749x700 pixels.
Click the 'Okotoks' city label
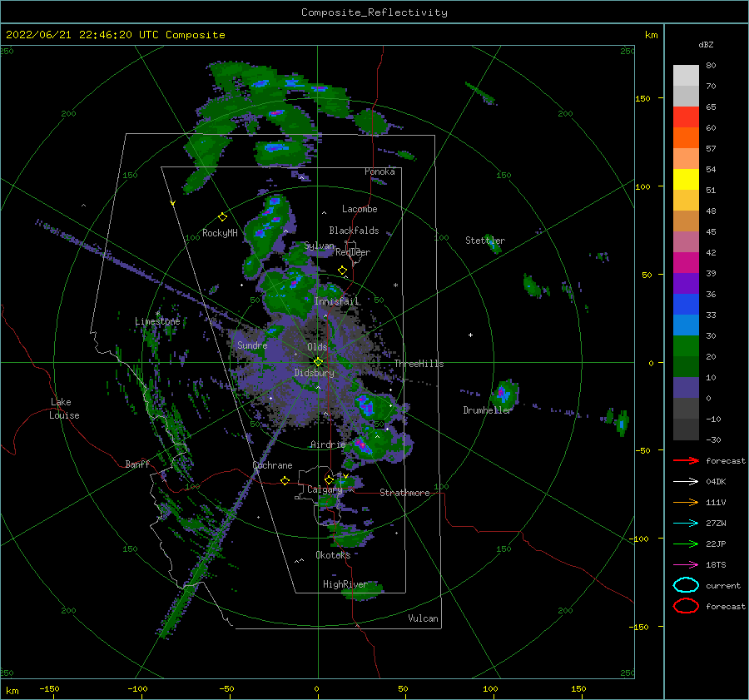(x=333, y=555)
